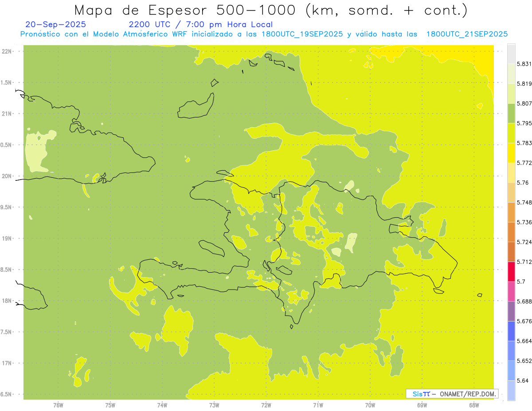Select the "5.712" colorbar value

[x=524, y=262]
